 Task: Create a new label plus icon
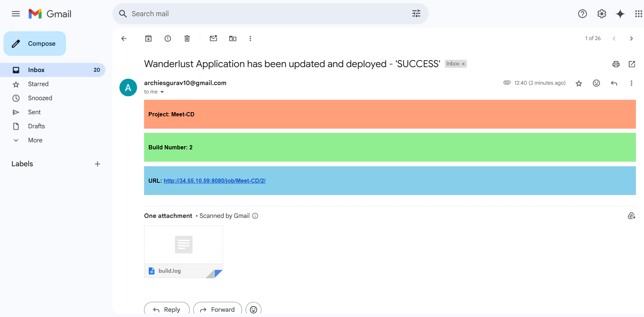click(98, 164)
